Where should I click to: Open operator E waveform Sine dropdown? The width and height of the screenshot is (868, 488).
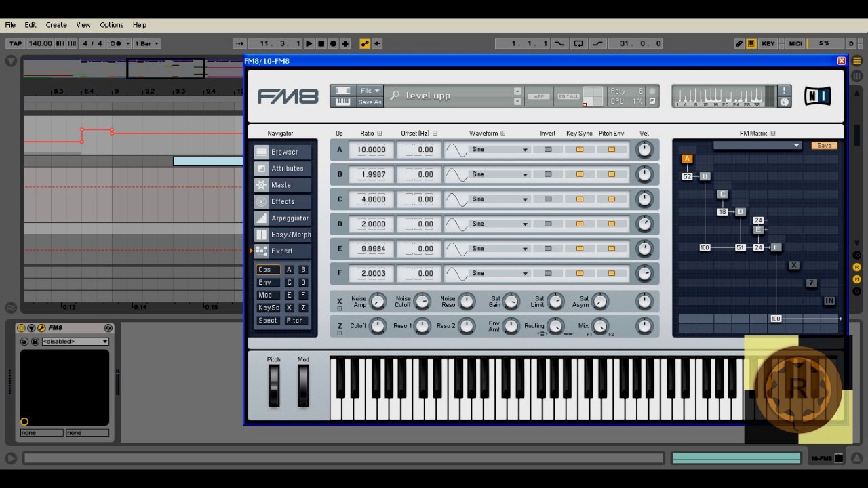(x=500, y=249)
